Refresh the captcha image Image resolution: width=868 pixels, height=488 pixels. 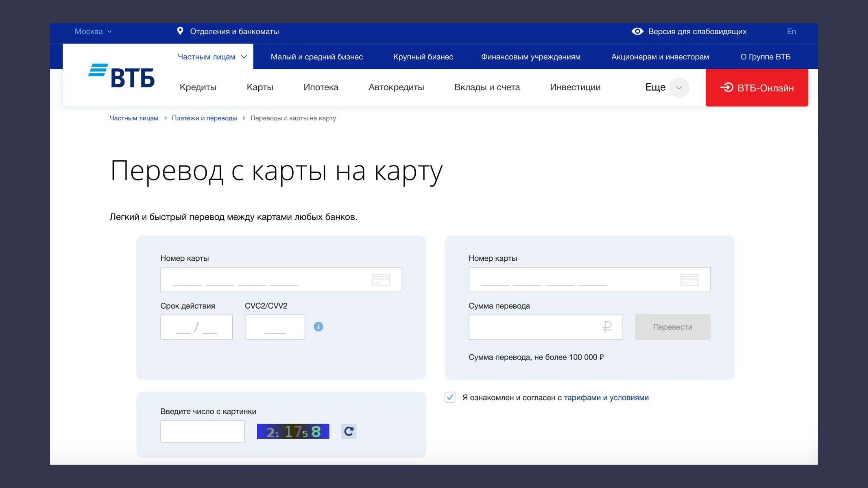click(x=349, y=431)
